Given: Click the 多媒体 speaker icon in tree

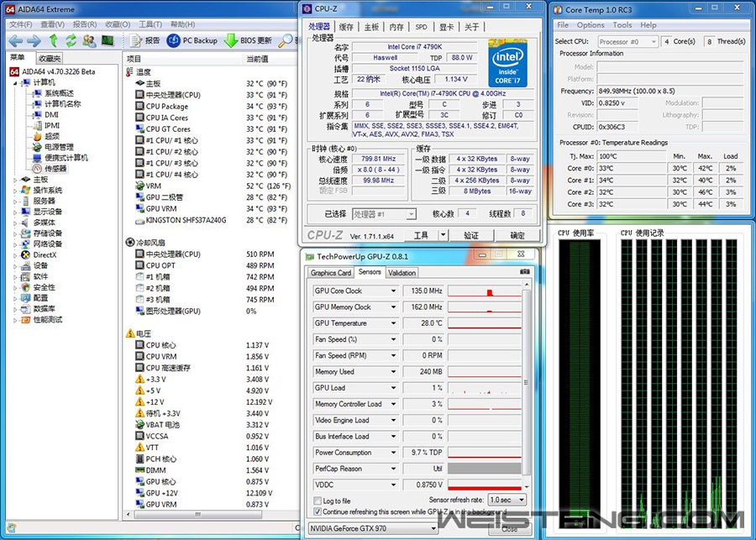Looking at the screenshot, I should (26, 223).
